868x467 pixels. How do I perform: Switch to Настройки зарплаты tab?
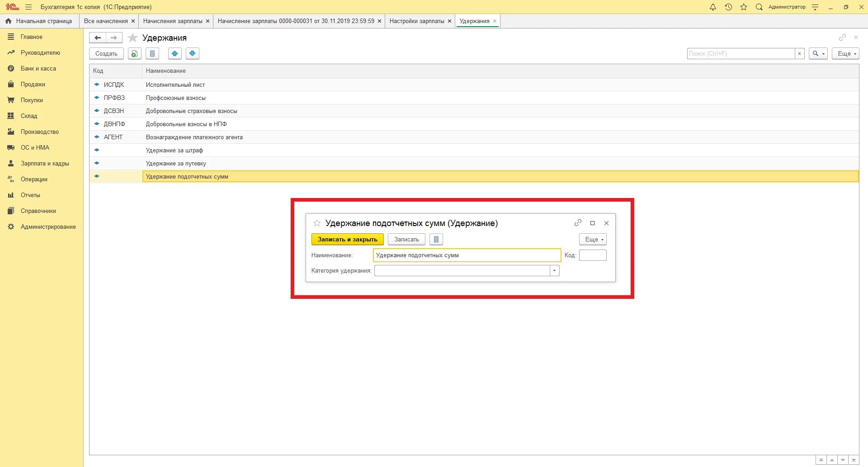417,21
